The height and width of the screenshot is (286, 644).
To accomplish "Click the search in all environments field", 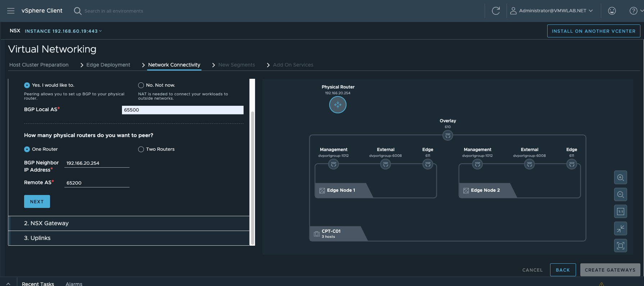I will point(114,11).
